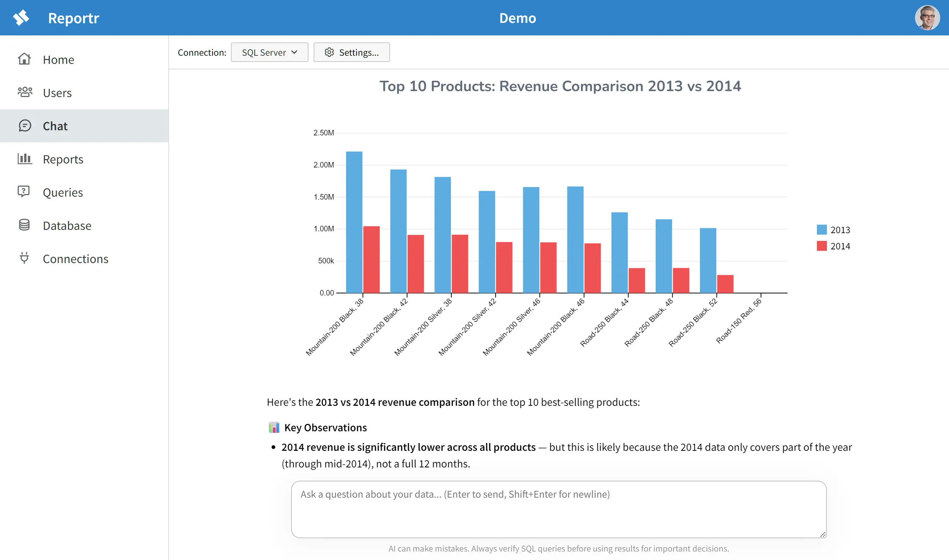The width and height of the screenshot is (949, 560).
Task: Open the SQL Server connection dropdown
Action: point(269,52)
